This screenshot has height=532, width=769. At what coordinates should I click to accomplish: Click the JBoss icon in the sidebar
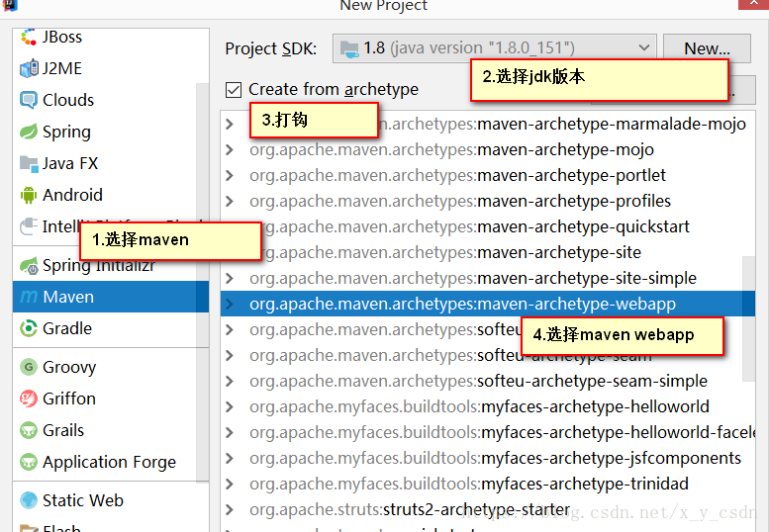click(29, 37)
